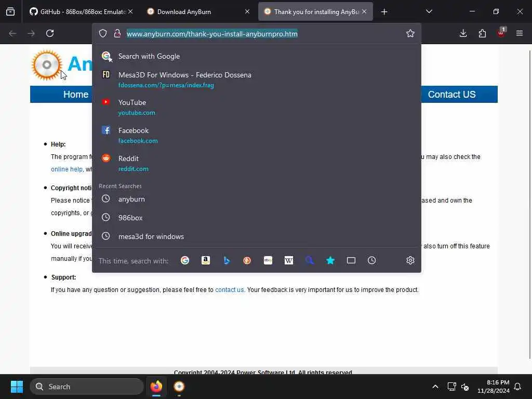This screenshot has height=399, width=532.
Task: Search this time with DuckDuckGo icon
Action: (247, 260)
